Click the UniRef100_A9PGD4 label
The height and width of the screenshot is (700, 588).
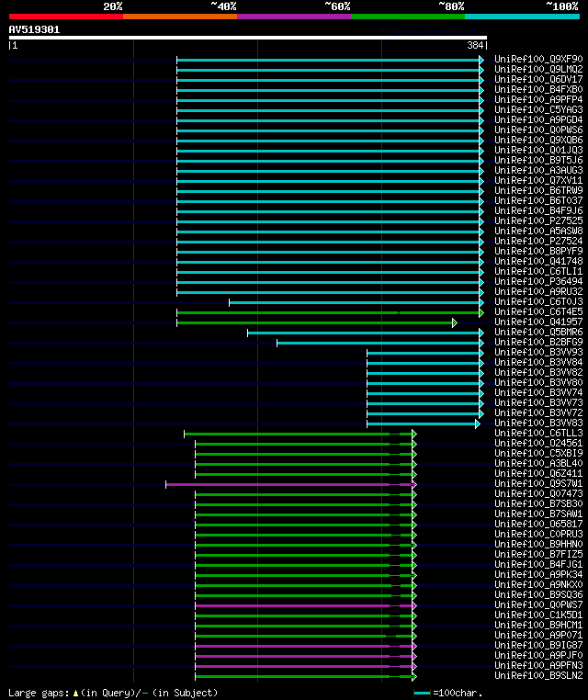[x=538, y=119]
